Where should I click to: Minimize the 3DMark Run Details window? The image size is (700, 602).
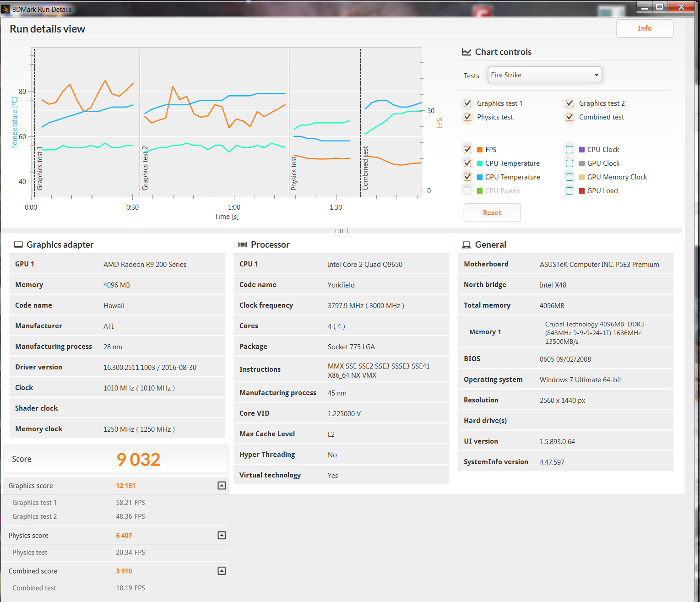(x=644, y=7)
